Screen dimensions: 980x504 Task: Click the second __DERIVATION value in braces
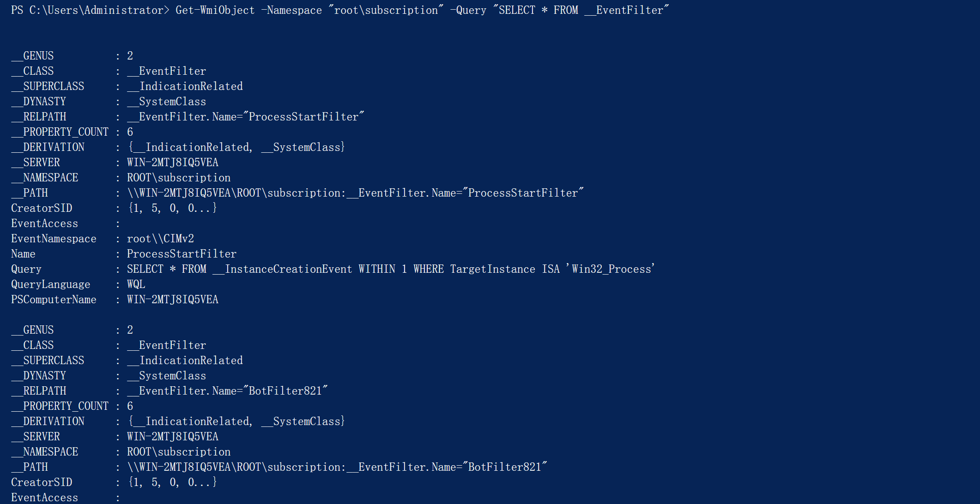(236, 421)
